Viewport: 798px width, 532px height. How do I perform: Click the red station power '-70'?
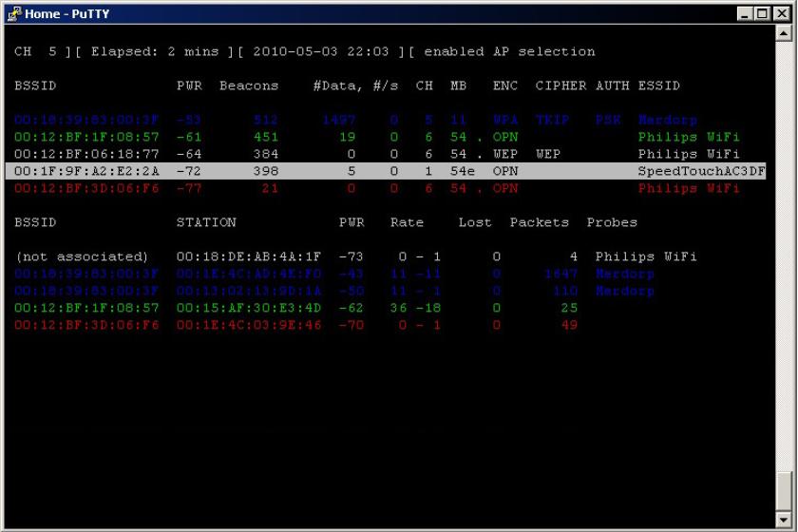click(351, 325)
